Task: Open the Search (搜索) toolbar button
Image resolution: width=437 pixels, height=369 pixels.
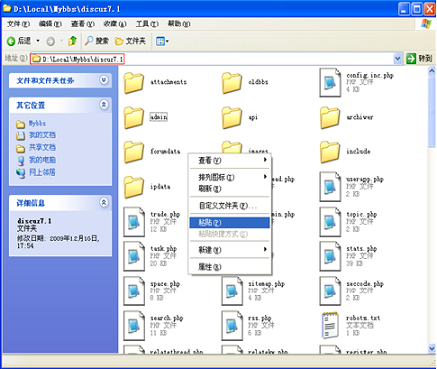Action: (x=97, y=41)
